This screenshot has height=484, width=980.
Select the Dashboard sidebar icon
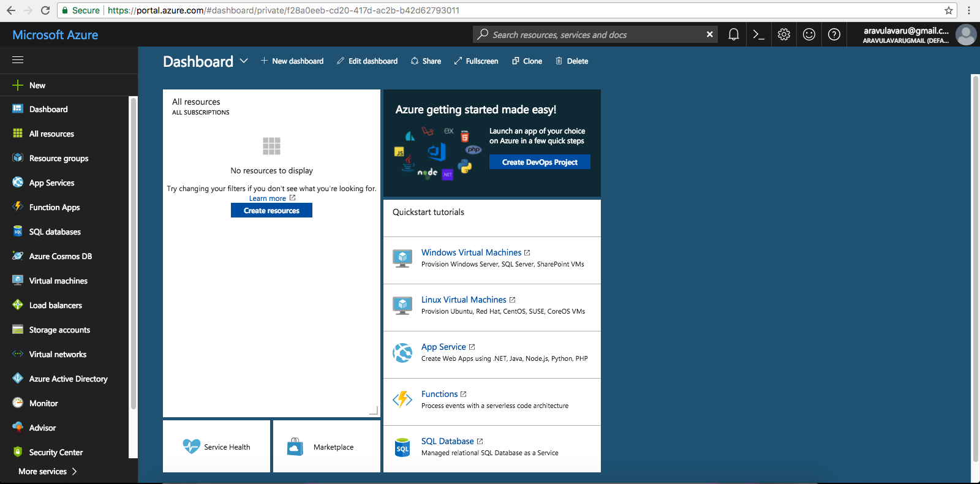point(18,109)
